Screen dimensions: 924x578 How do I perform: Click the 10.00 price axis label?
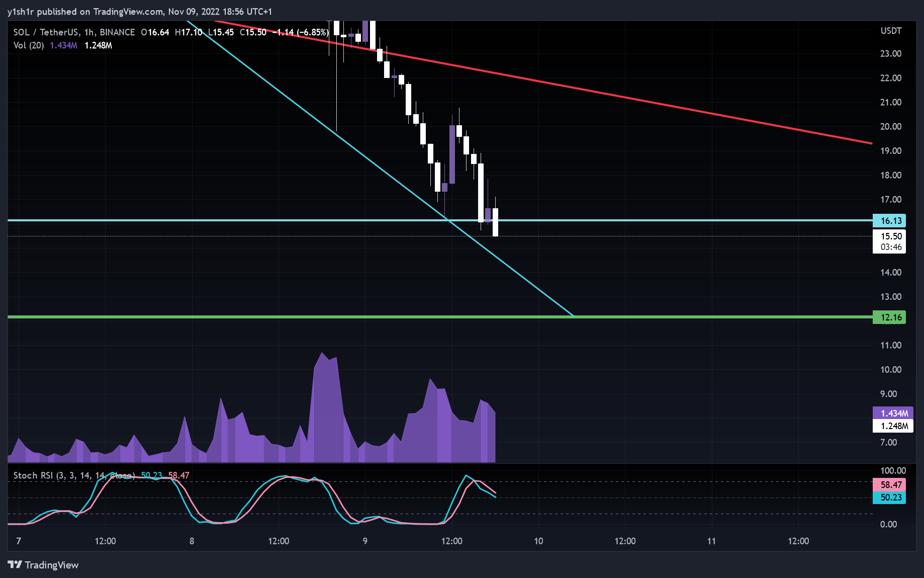point(891,369)
